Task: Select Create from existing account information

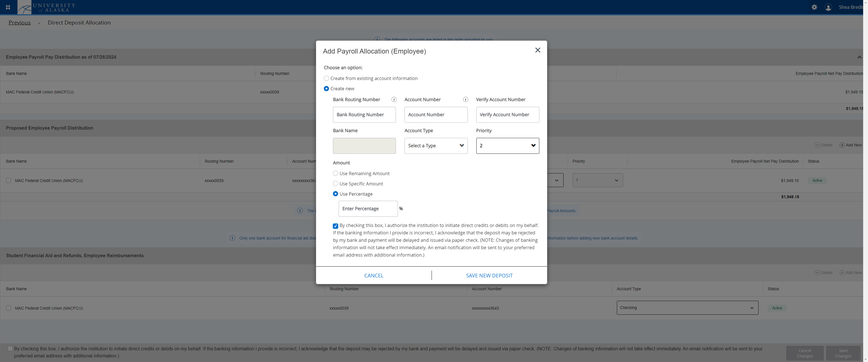Action: pos(326,78)
